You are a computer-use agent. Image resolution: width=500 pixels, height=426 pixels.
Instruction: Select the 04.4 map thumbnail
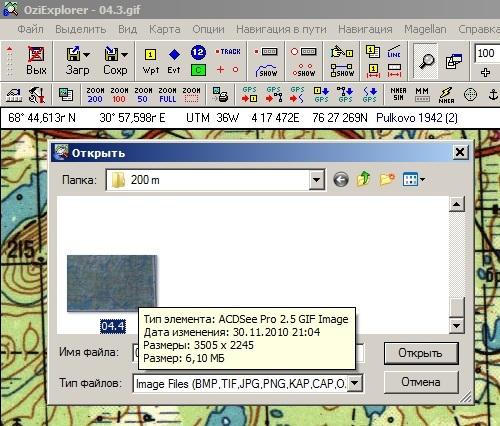tap(112, 284)
